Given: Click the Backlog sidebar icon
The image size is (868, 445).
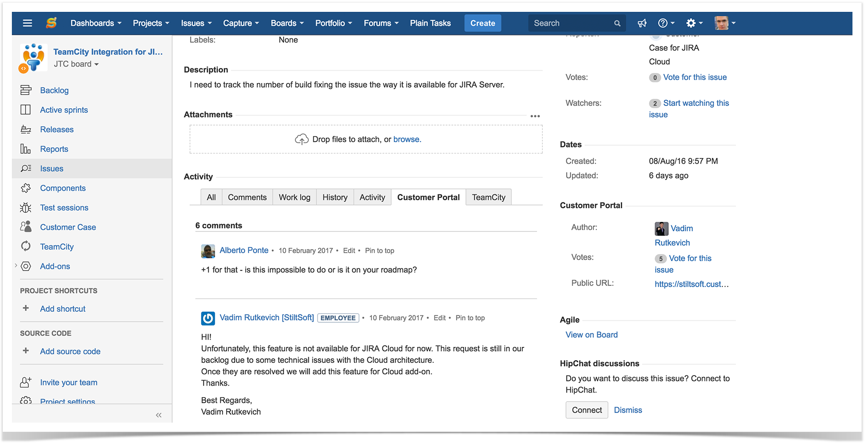Looking at the screenshot, I should 26,90.
